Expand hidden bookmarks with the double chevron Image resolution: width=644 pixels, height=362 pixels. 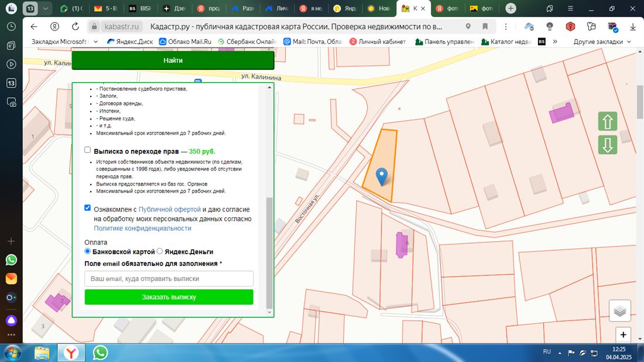click(x=555, y=42)
